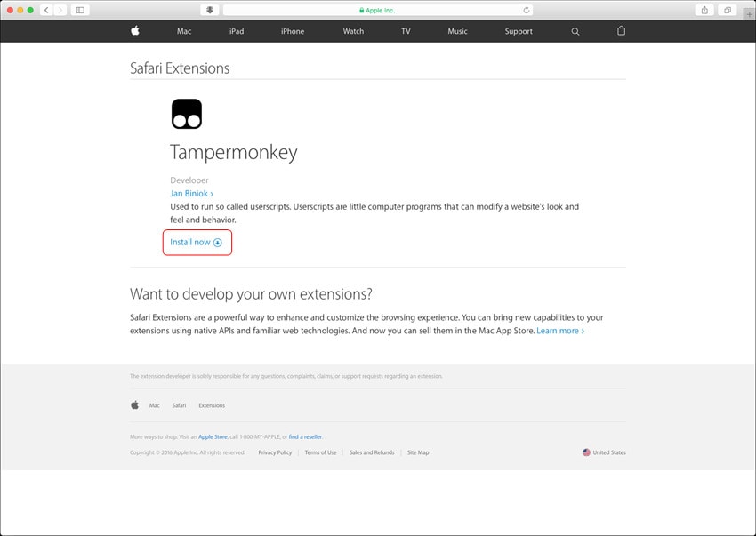756x536 pixels.
Task: Click the Tampermonkey title text
Action: [233, 152]
